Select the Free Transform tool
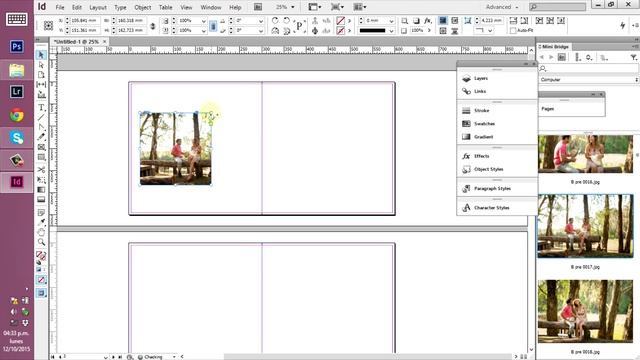 (x=41, y=180)
